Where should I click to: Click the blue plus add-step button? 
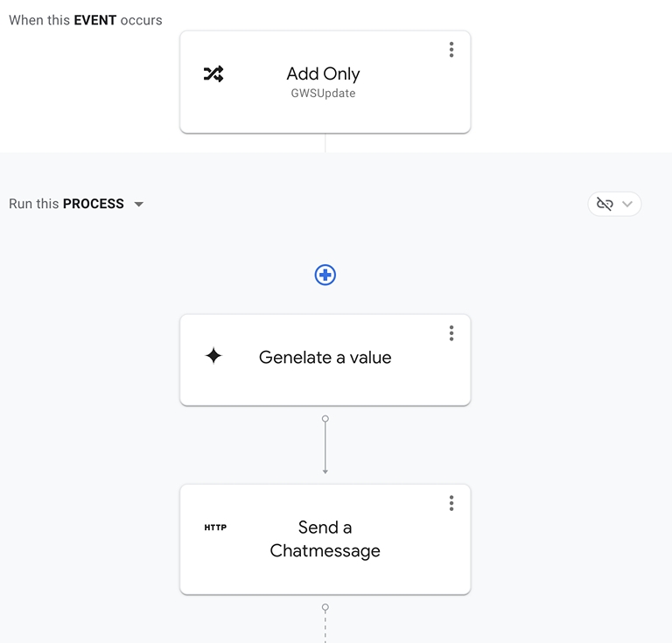(325, 275)
